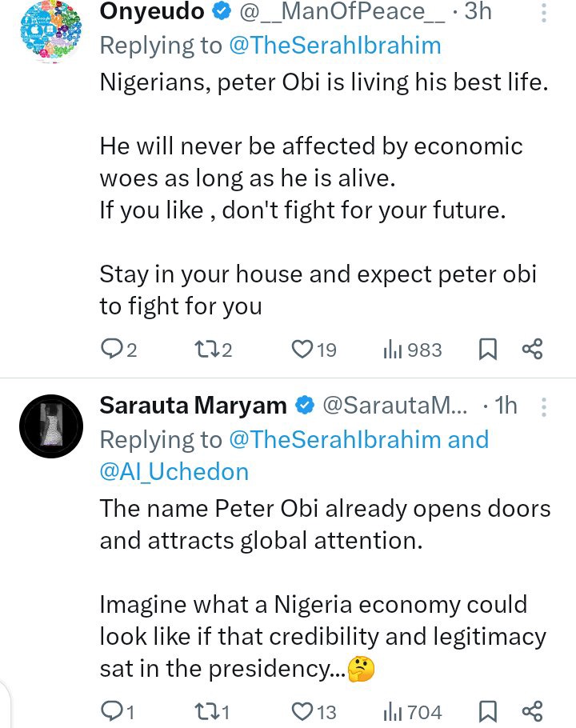This screenshot has width=576, height=728.
Task: Bookmark Onyeudo's tweet
Action: [x=488, y=350]
